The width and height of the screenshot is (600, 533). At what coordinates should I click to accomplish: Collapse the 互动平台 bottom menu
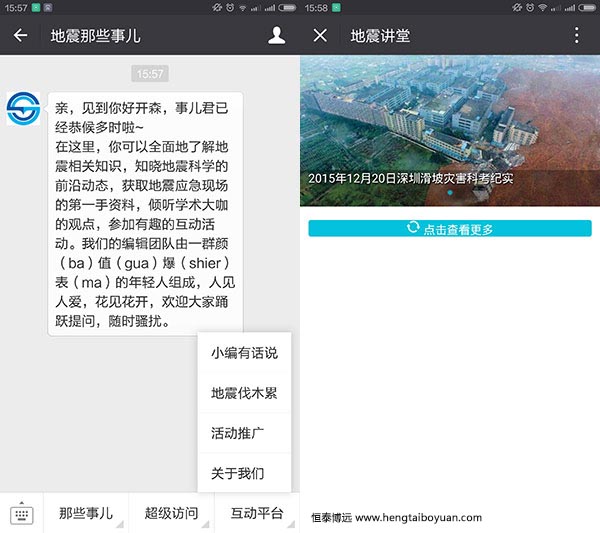coord(257,513)
